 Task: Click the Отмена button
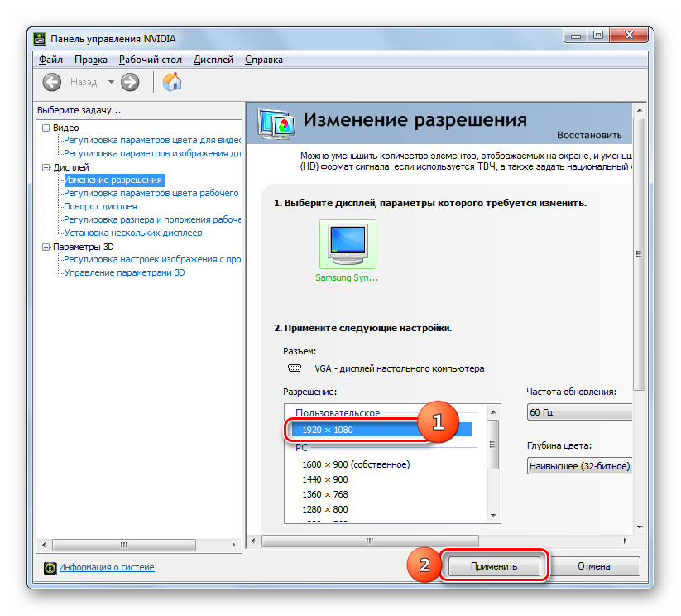(x=594, y=566)
